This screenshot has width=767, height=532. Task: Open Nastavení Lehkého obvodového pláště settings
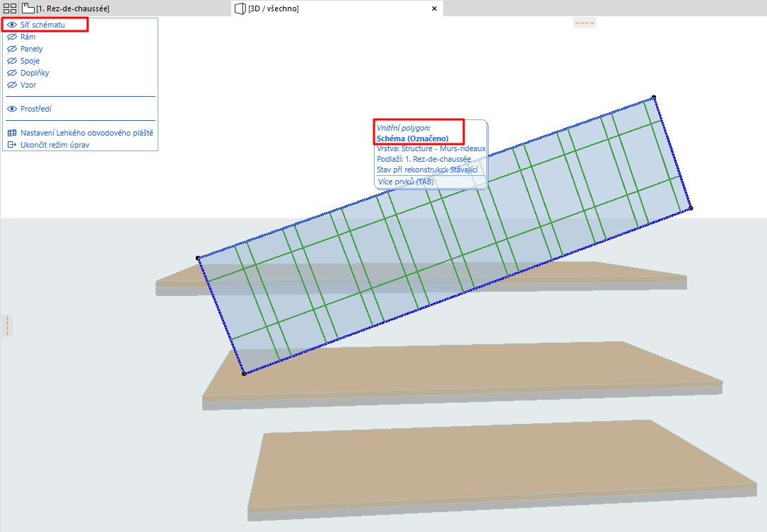[x=81, y=133]
